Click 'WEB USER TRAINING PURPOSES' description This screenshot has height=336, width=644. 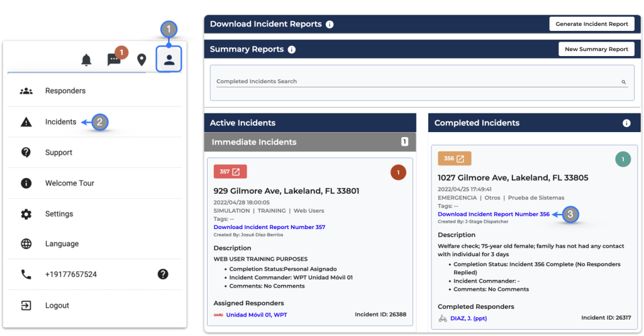(x=260, y=259)
